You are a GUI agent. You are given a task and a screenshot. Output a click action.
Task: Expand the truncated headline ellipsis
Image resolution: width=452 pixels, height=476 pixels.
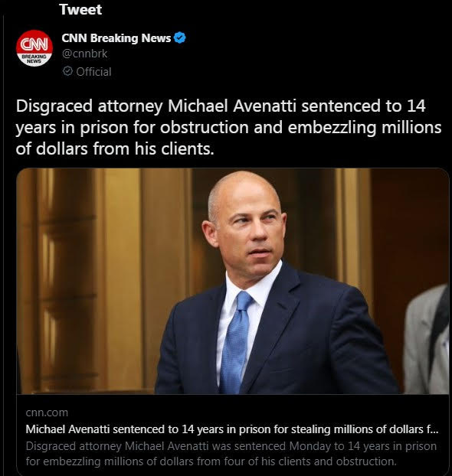pyautogui.click(x=434, y=429)
